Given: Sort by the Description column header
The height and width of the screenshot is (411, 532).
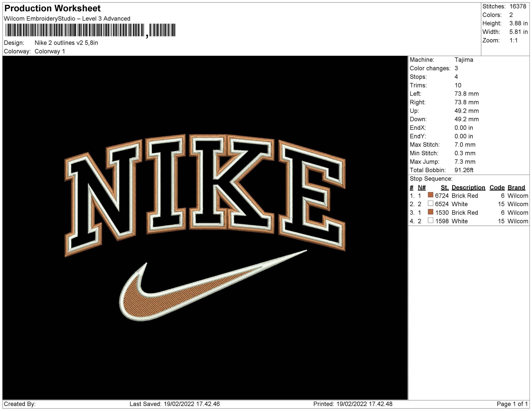Looking at the screenshot, I should [468, 187].
